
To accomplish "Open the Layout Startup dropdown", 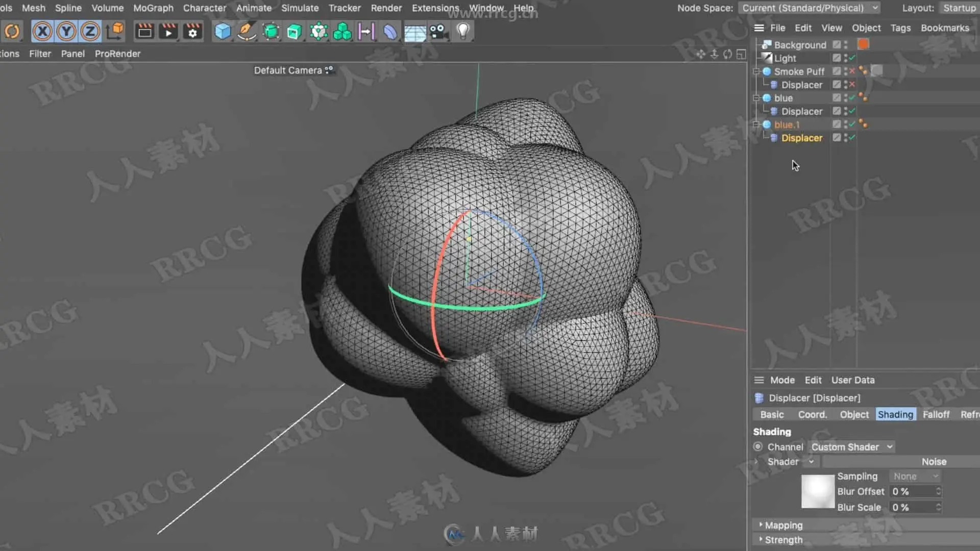I will [x=959, y=8].
